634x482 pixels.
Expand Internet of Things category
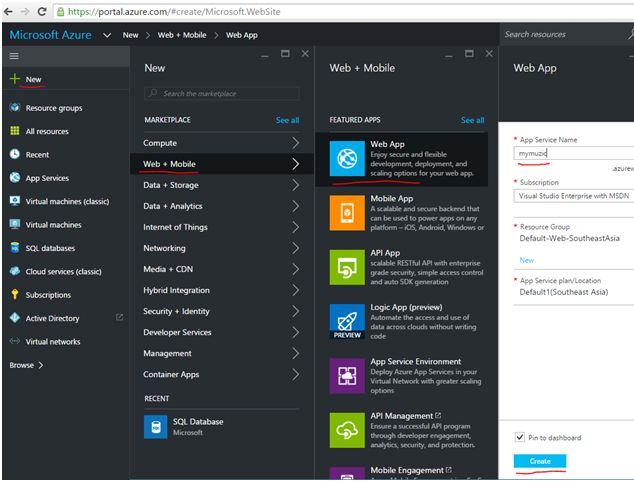(x=222, y=227)
